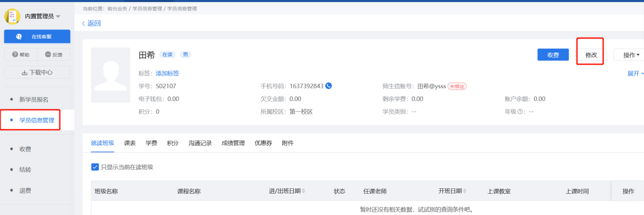The image size is (644, 215).
Task: Open the 内置管理员 account dropdown
Action: click(x=43, y=17)
